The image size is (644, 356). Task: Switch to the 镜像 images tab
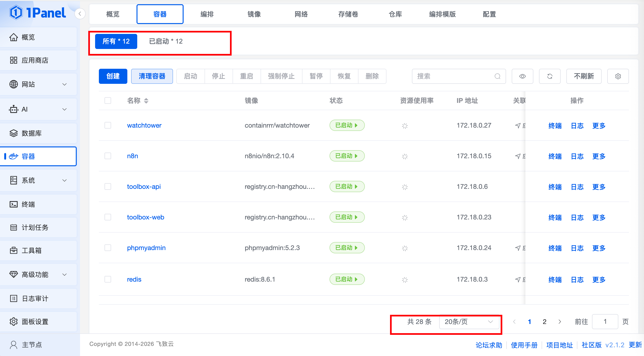[254, 14]
